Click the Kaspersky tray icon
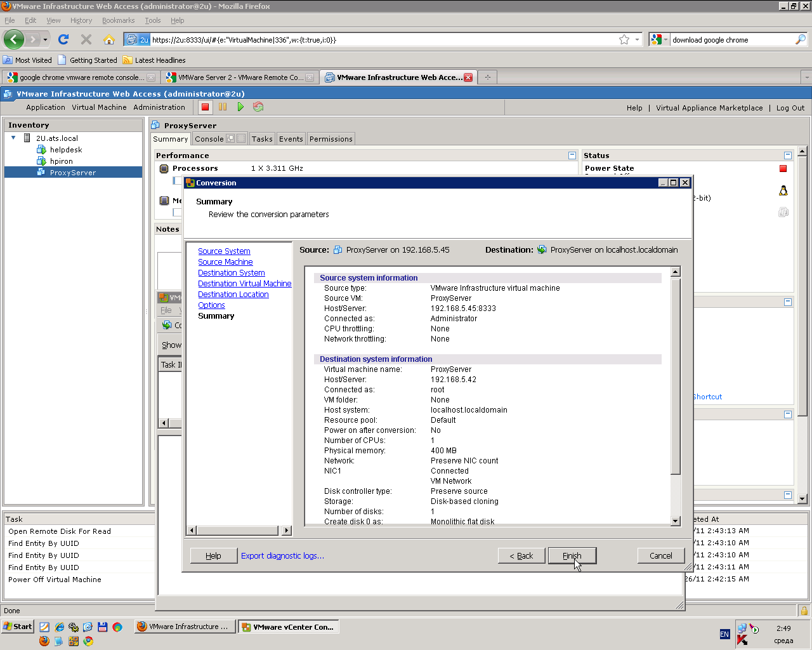The width and height of the screenshot is (812, 650). point(742,640)
